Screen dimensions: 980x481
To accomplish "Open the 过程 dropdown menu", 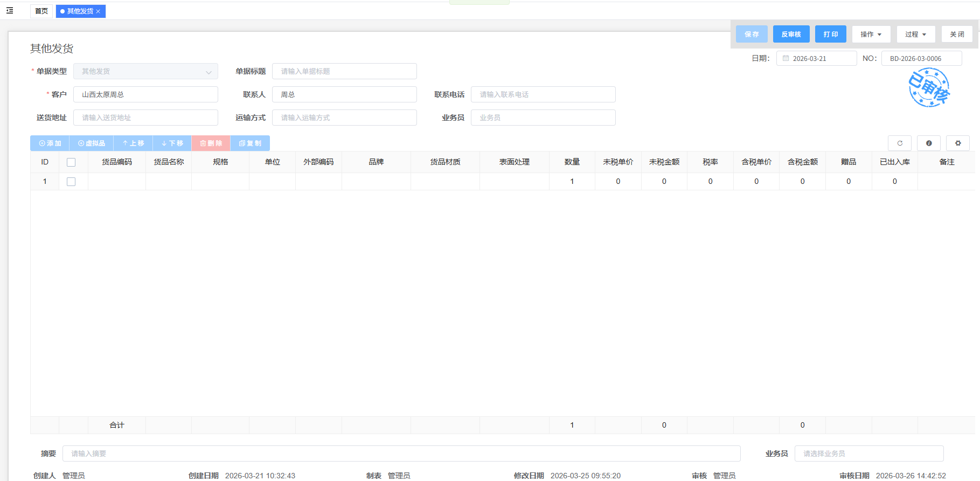I will [x=915, y=35].
